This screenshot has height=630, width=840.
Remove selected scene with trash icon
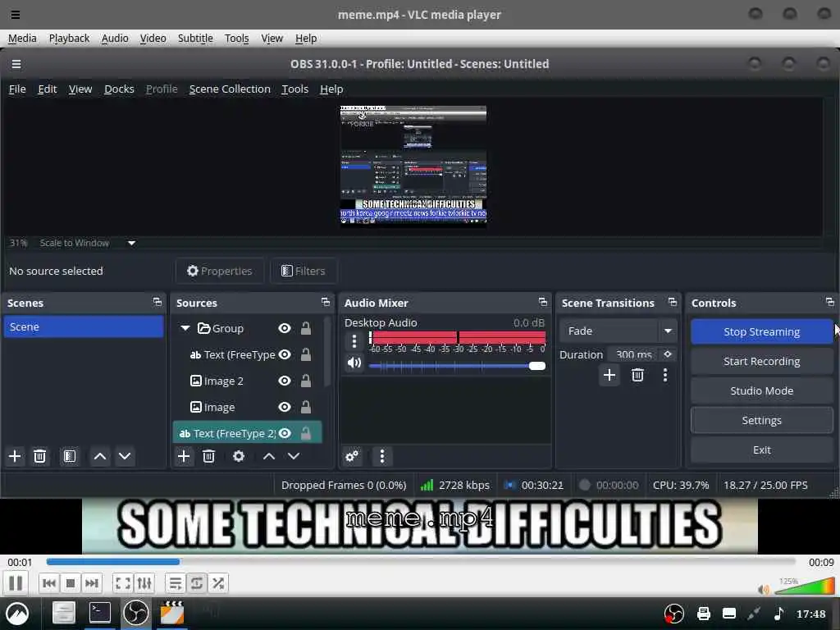[39, 456]
